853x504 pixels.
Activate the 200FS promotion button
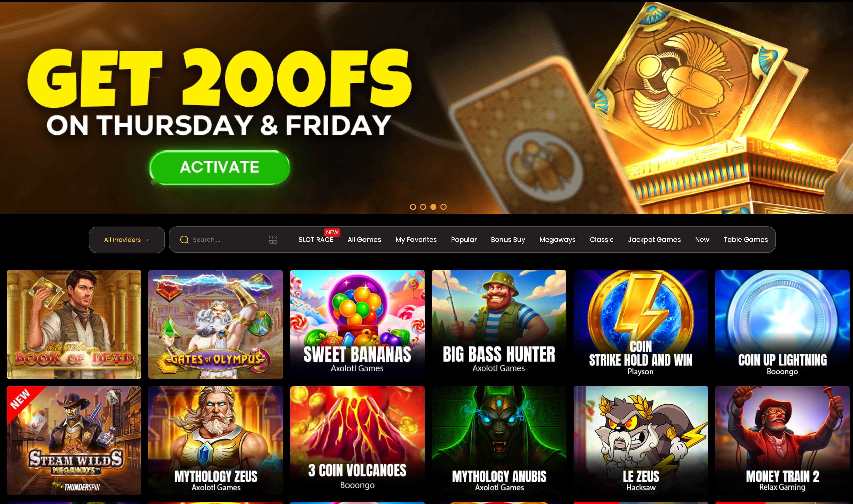pyautogui.click(x=219, y=167)
